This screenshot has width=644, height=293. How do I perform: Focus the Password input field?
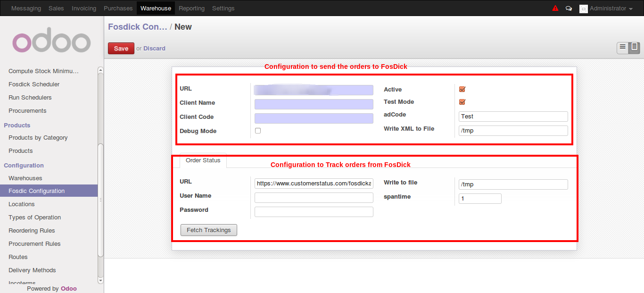[314, 212]
